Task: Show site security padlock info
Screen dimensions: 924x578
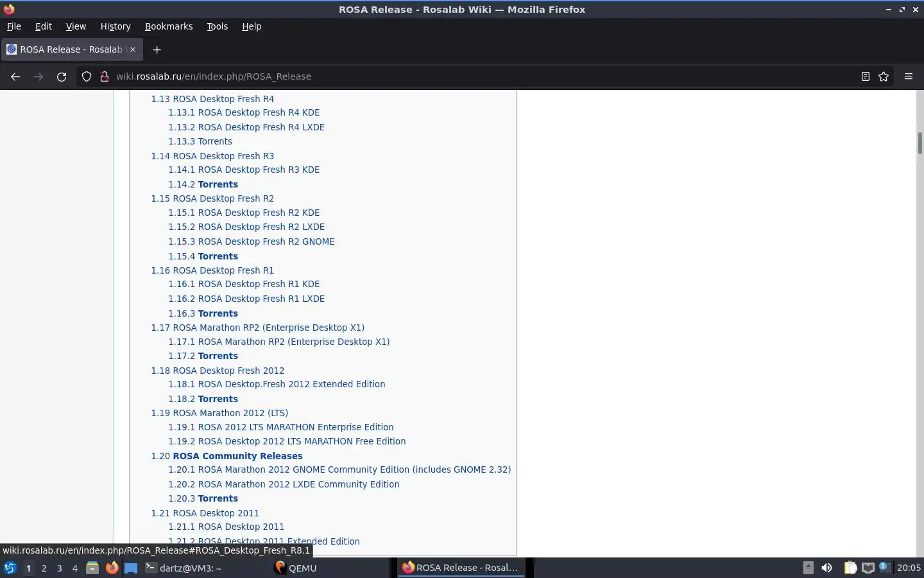Action: click(105, 76)
